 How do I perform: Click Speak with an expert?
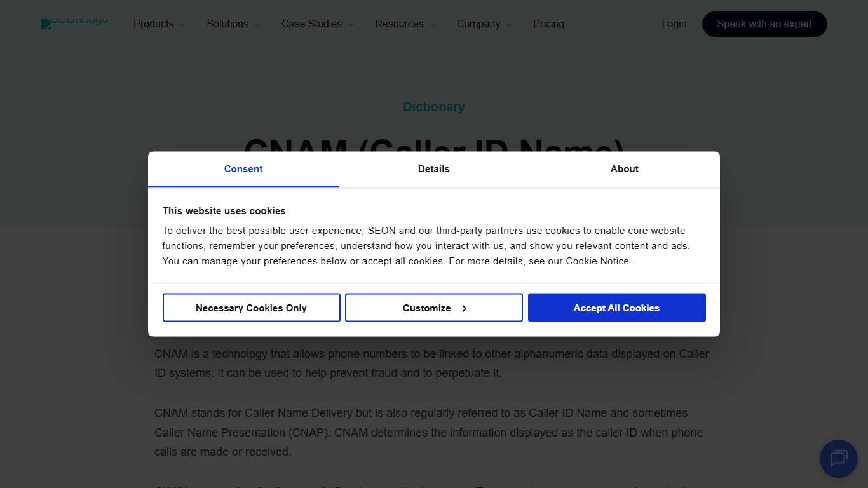click(x=764, y=24)
